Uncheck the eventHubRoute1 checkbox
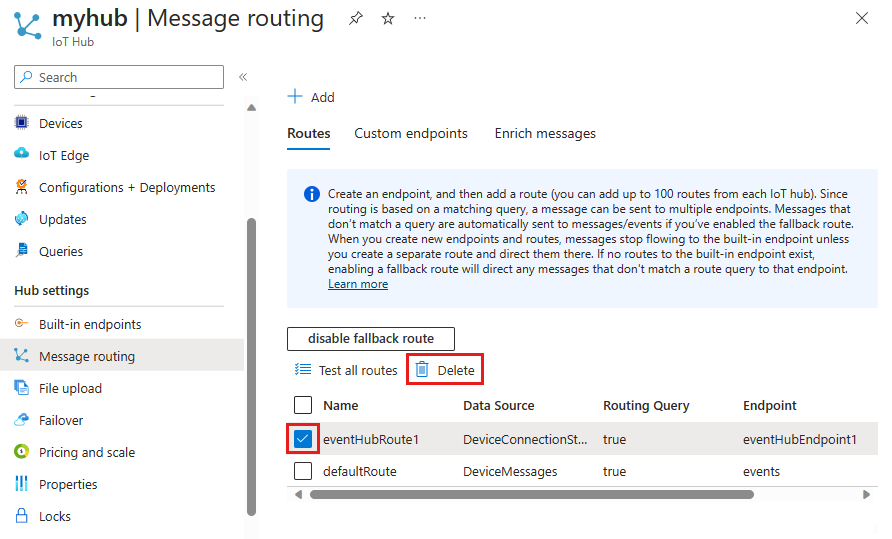 pos(303,438)
